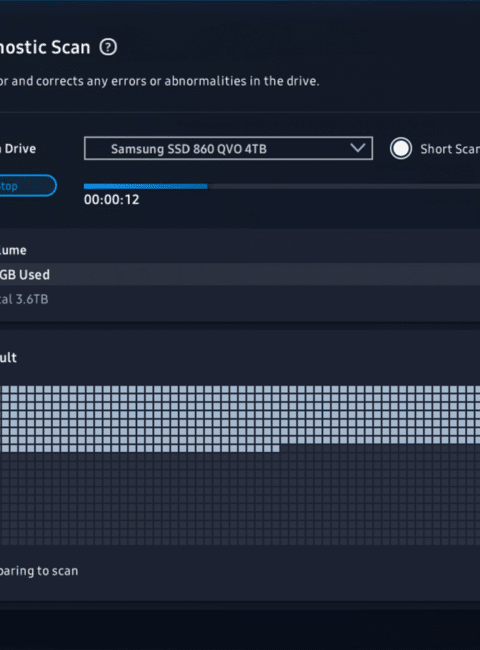Click the Preparing to scan status text
This screenshot has height=650, width=480.
click(39, 571)
